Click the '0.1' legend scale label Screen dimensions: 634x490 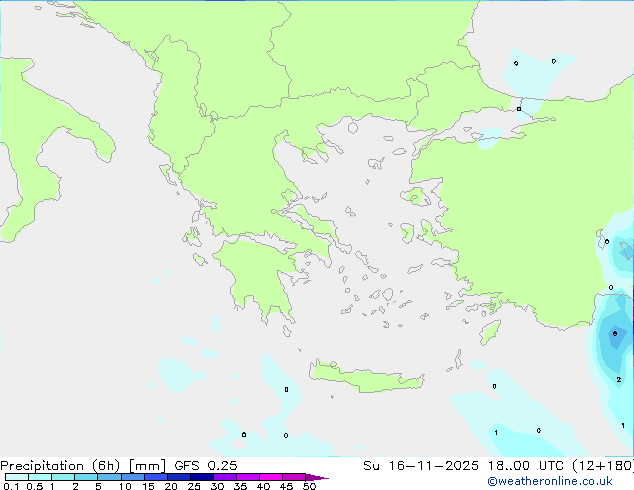[11, 486]
